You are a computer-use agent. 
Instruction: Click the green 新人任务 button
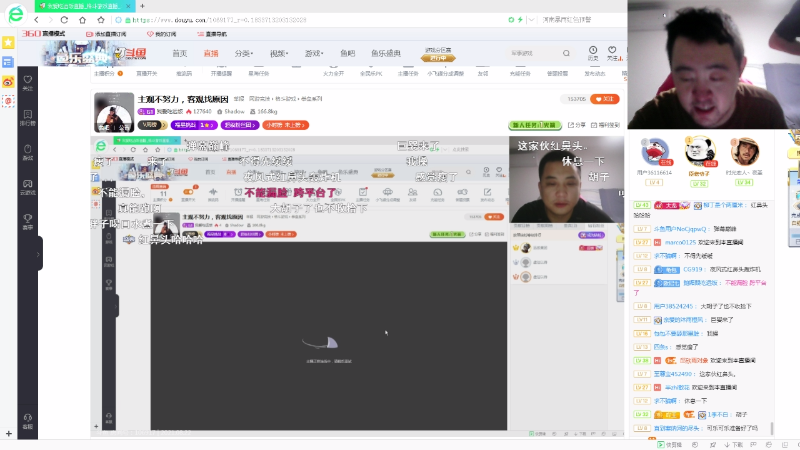click(x=534, y=125)
